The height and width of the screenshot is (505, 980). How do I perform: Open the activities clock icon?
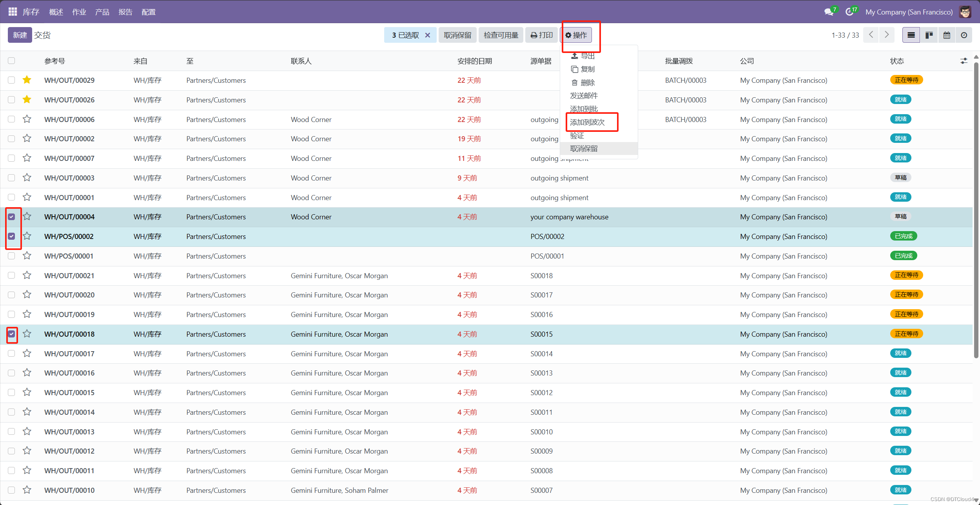click(x=849, y=12)
